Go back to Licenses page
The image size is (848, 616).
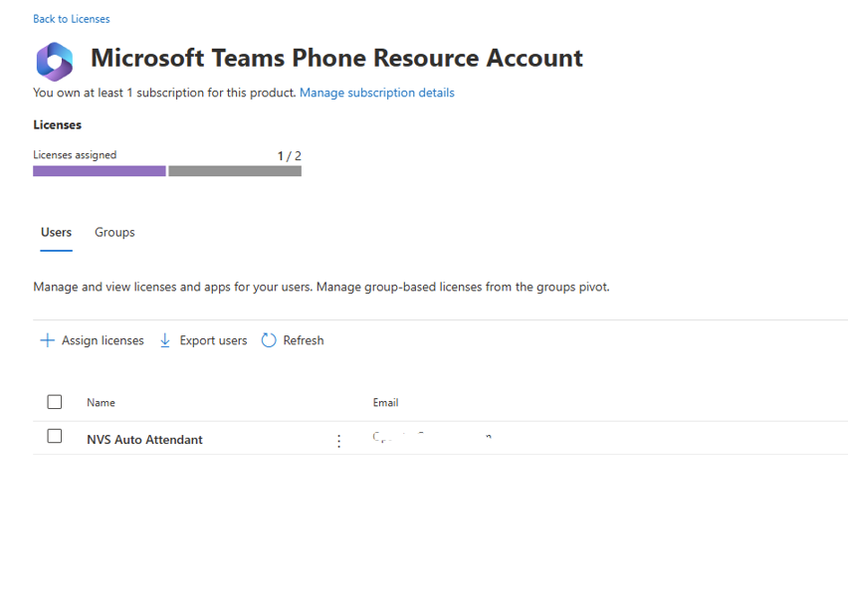[x=72, y=19]
